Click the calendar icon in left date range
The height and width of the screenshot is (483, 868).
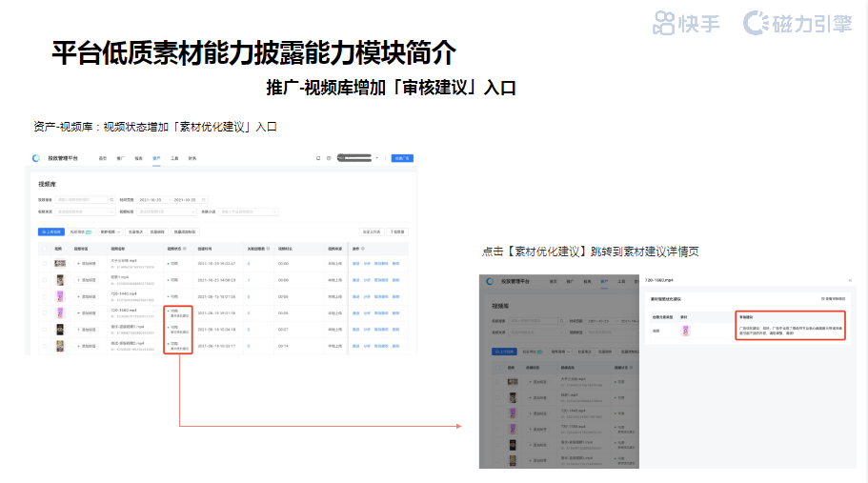click(203, 200)
